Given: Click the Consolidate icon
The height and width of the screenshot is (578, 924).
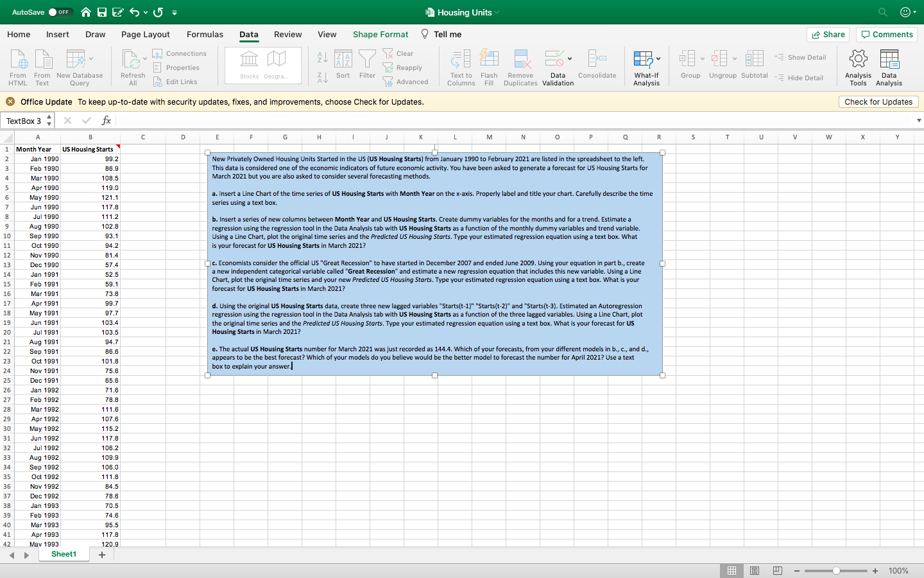Looking at the screenshot, I should coord(597,64).
